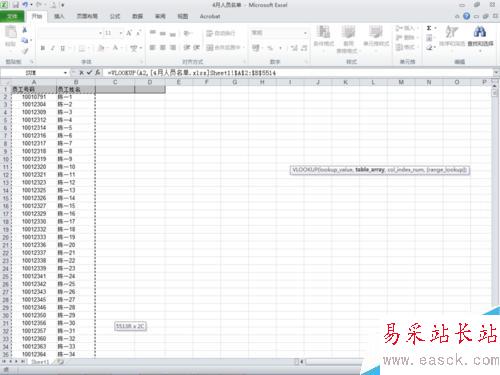
Task: Select column M header
Action: pos(401,82)
